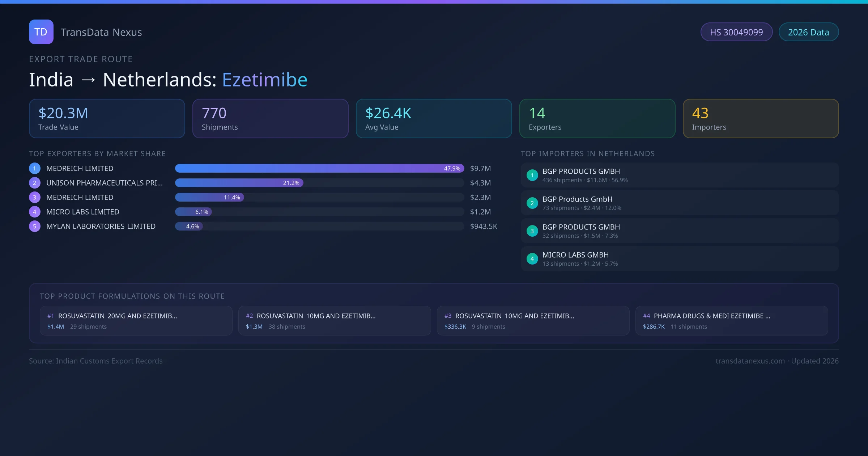Click the transdatanexus.com footer link
Viewport: 868px width, 456px height.
[x=750, y=361]
